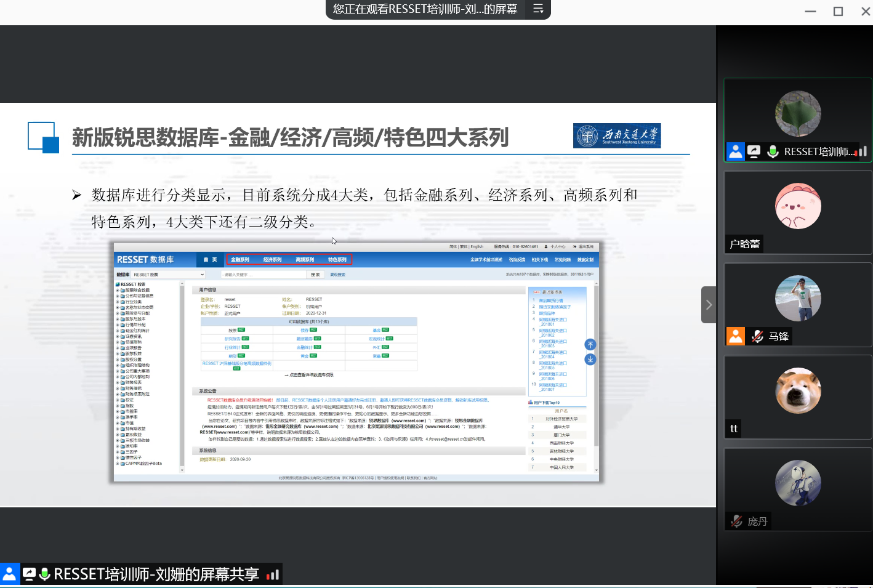Click the keyword search input field

tap(264, 275)
